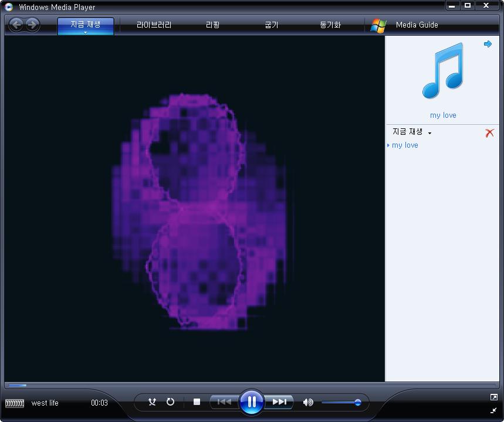Toggle repeat playback
504x422 pixels.
(170, 401)
